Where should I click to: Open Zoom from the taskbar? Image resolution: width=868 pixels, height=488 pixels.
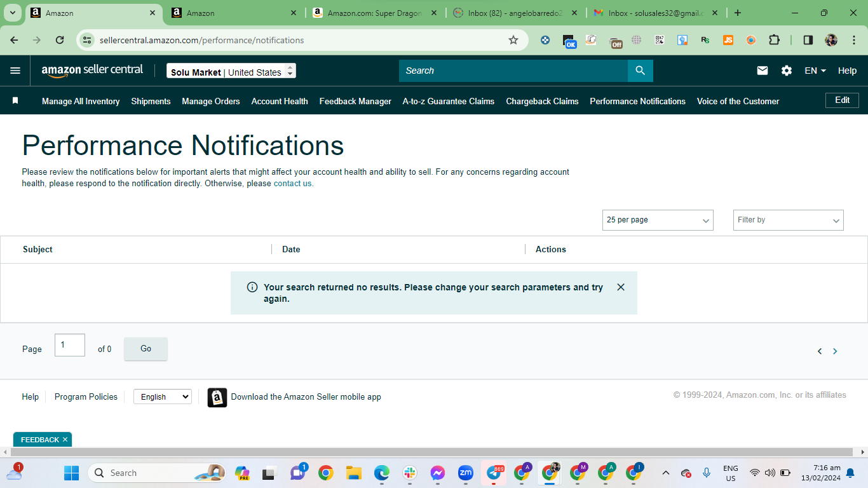tap(466, 473)
